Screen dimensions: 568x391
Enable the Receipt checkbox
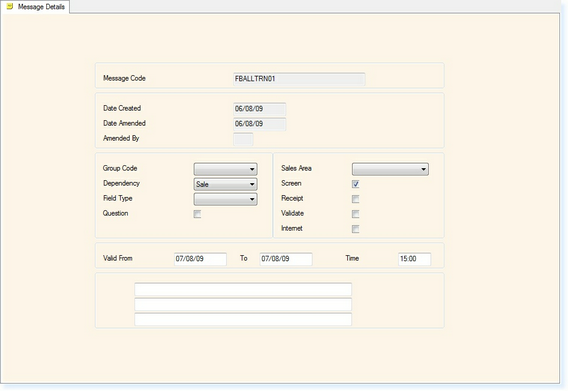pyautogui.click(x=356, y=199)
